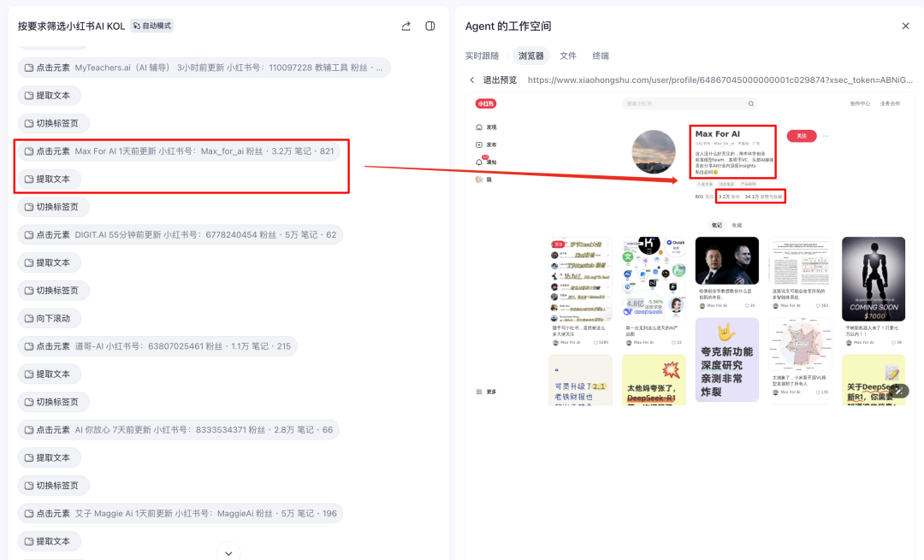Viewport: 924px width, 560px height.
Task: Click the search magnifier icon in preview
Action: pos(751,103)
